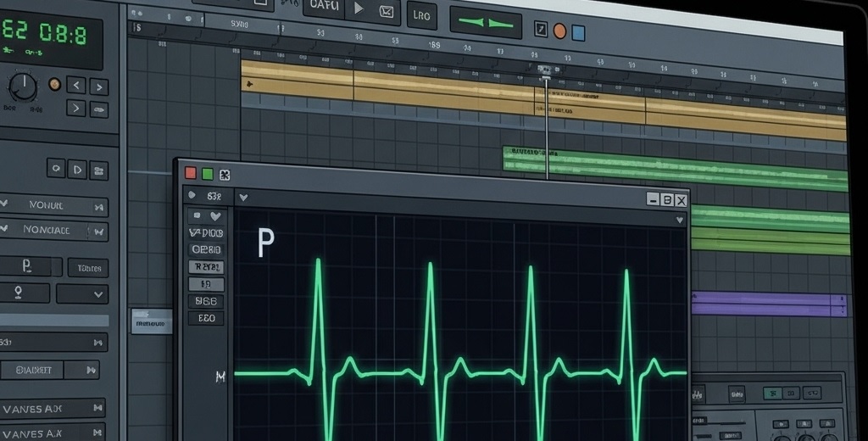868x441 pixels.
Task: Click the circle icon button in left panel
Action: 55,168
